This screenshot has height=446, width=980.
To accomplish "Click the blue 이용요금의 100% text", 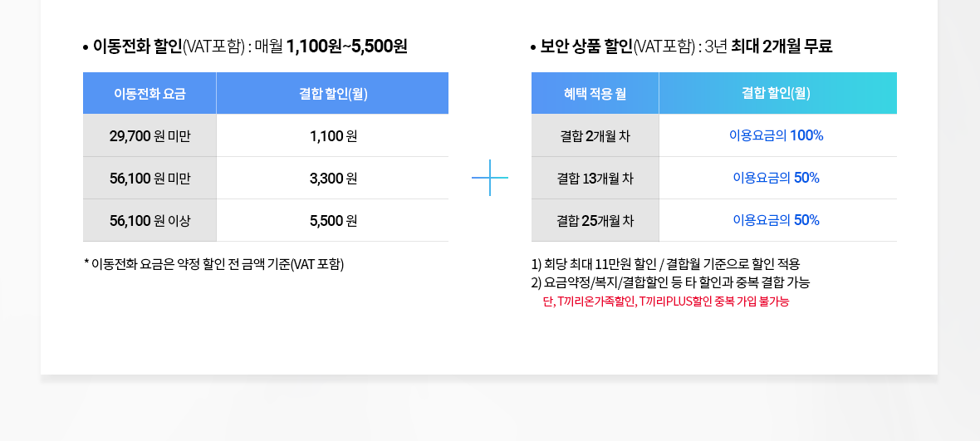I will (776, 136).
